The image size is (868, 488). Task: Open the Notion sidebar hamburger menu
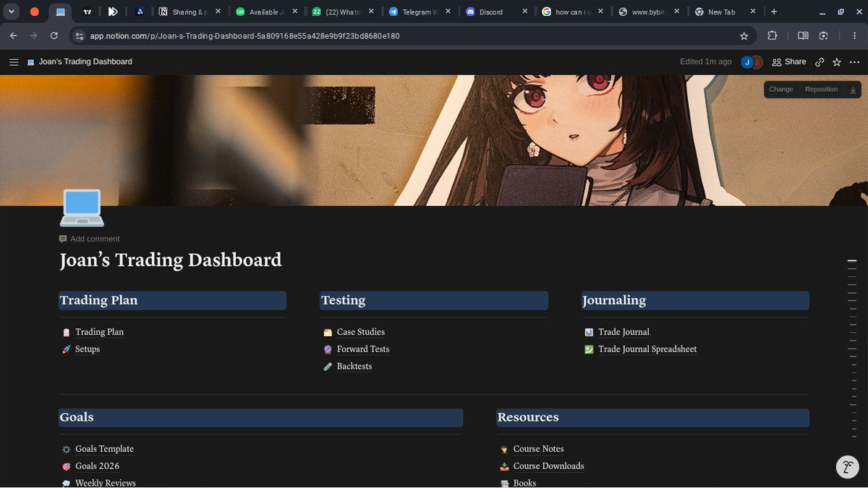[x=14, y=62]
